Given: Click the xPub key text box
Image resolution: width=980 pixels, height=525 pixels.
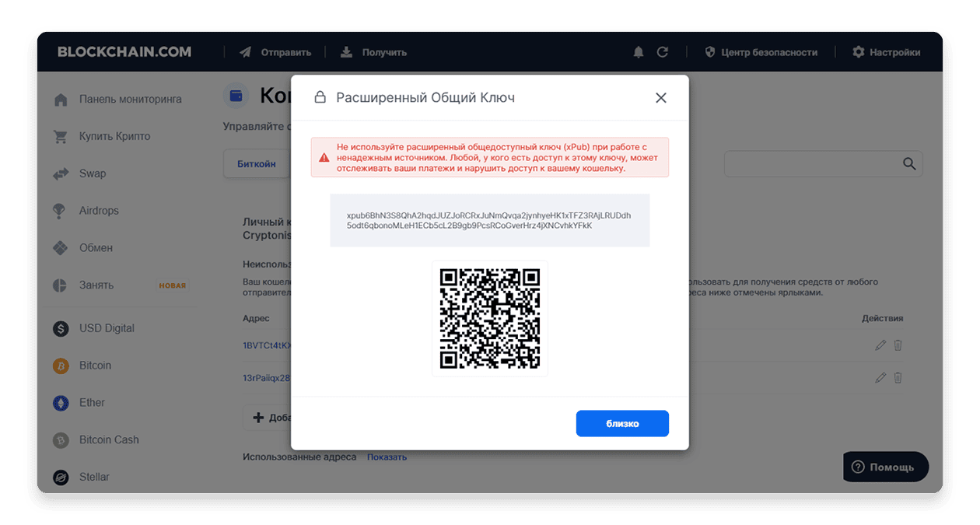Looking at the screenshot, I should (490, 220).
